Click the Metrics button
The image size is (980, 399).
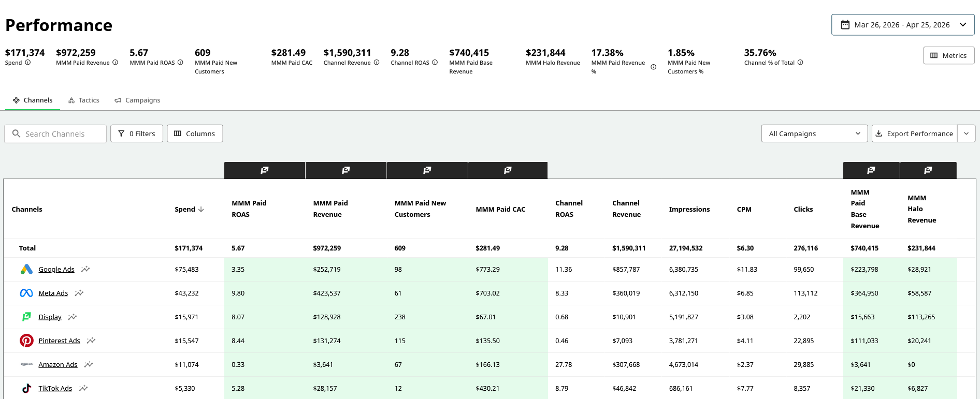tap(948, 55)
